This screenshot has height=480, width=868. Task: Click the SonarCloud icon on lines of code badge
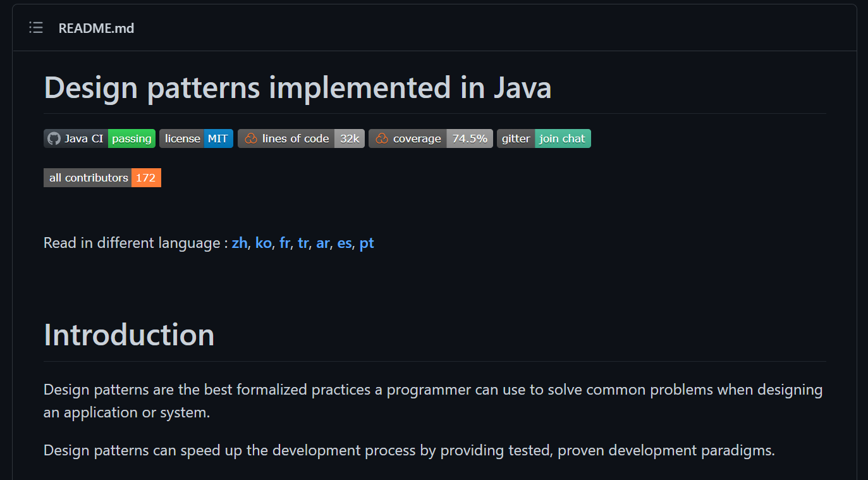251,138
